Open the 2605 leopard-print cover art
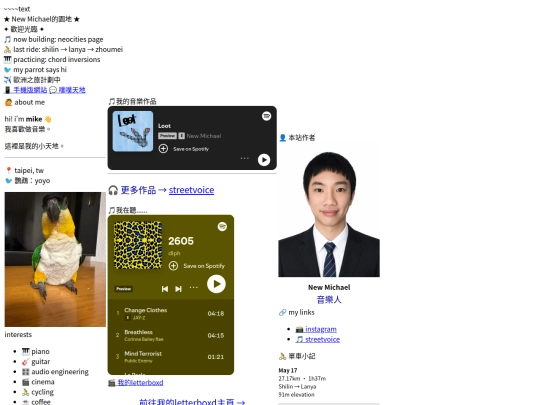This screenshot has width=540, height=405. pos(138,245)
